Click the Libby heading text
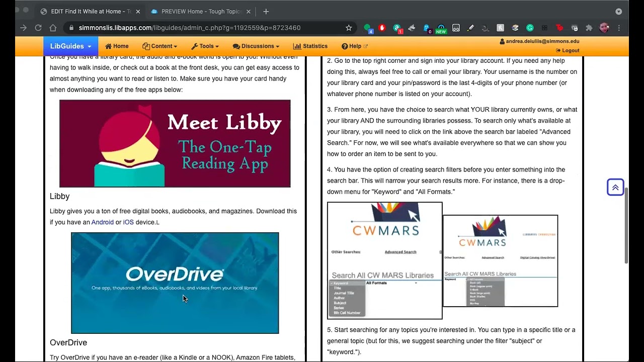644x362 pixels. click(60, 197)
